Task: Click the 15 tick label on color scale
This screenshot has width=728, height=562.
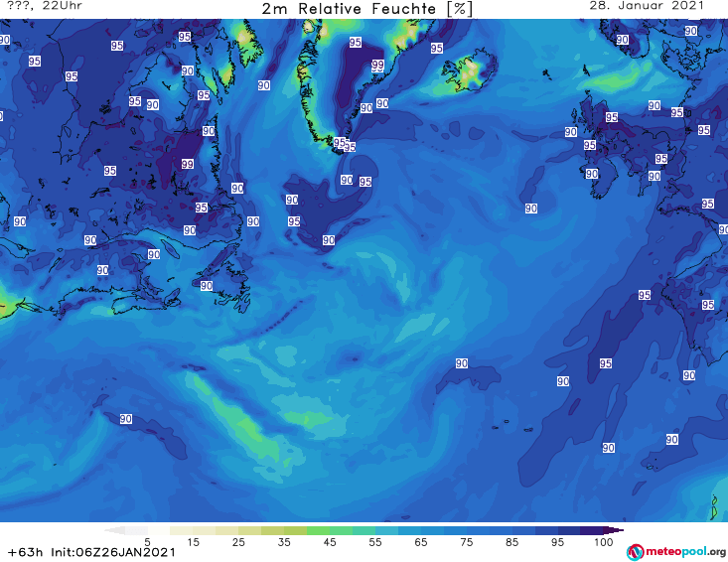Action: [x=193, y=542]
